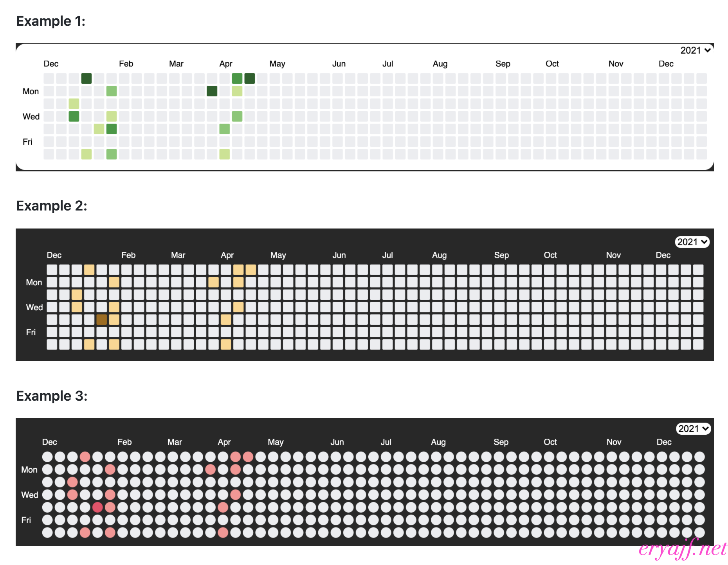Screen dimensions: 728x565
Task: Select the only orange cell in Example 2's Tuesday row
Action: coord(77,295)
